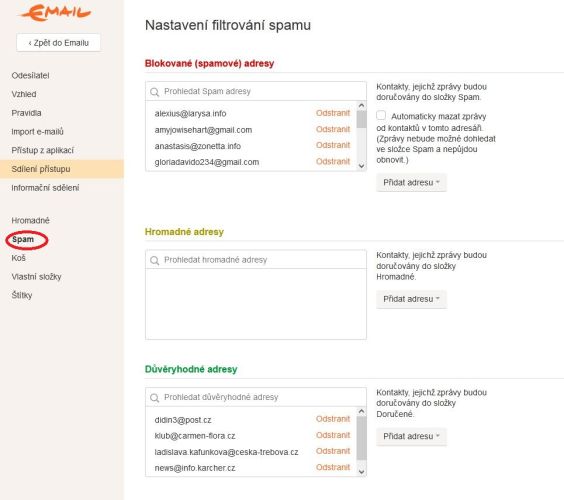The width and height of the screenshot is (564, 500).
Task: Click the trusted list scroll-down arrow
Action: point(361,472)
